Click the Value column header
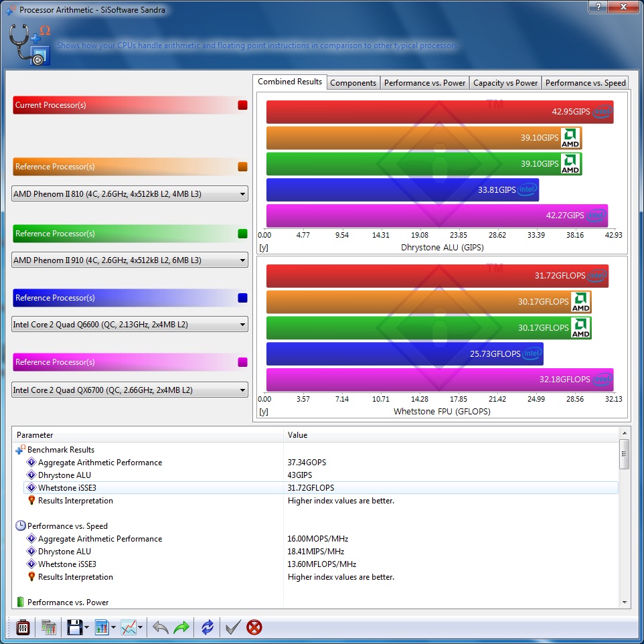 (451, 434)
